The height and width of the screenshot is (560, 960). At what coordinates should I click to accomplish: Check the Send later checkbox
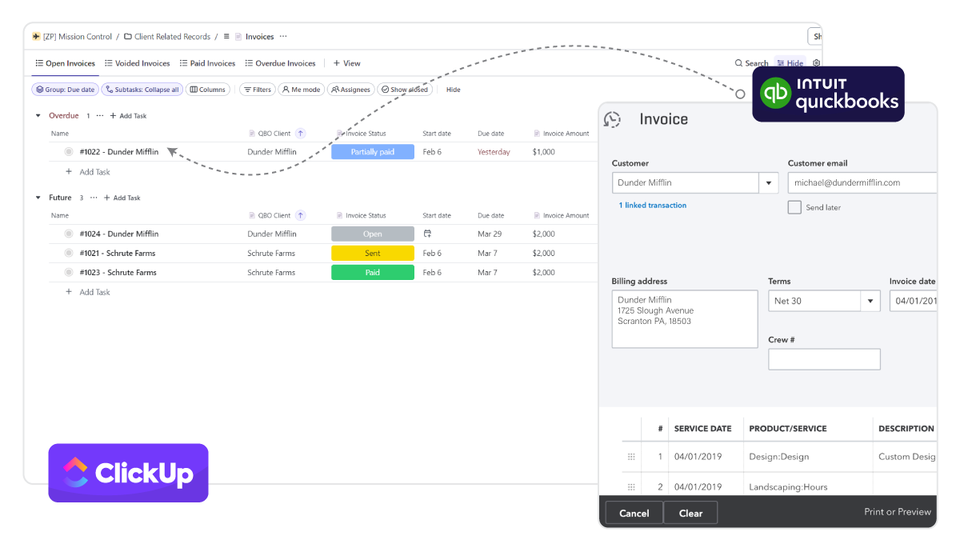(794, 207)
